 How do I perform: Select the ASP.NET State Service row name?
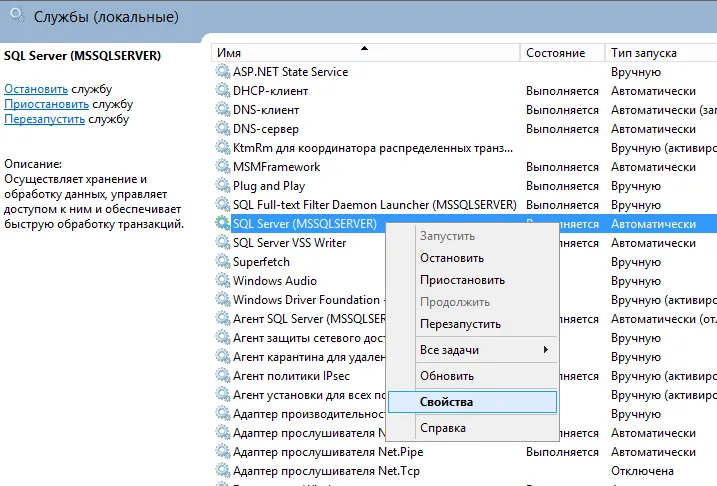(290, 72)
